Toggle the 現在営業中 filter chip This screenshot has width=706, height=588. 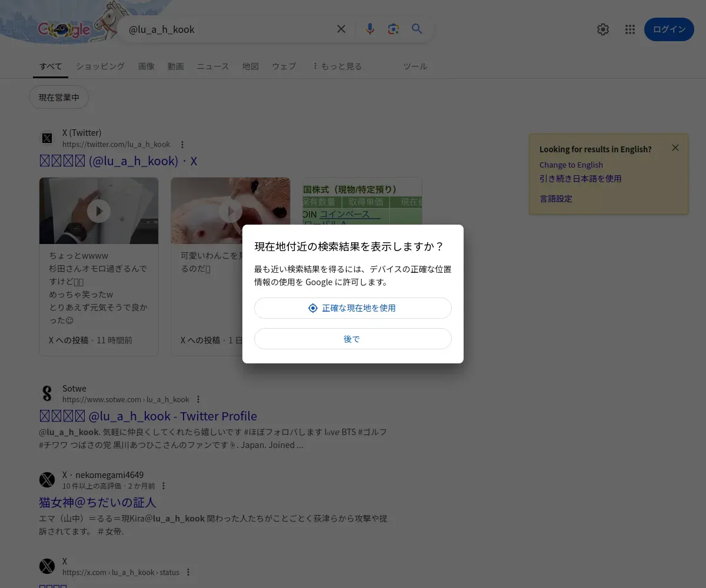point(59,98)
